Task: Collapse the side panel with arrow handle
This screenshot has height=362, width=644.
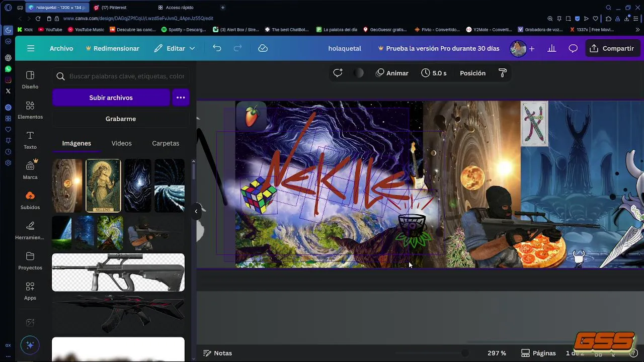Action: [196, 211]
